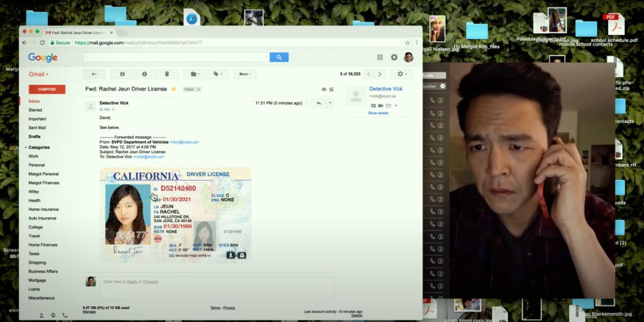Select the Home Insurance label
This screenshot has height=322, width=644.
43,209
